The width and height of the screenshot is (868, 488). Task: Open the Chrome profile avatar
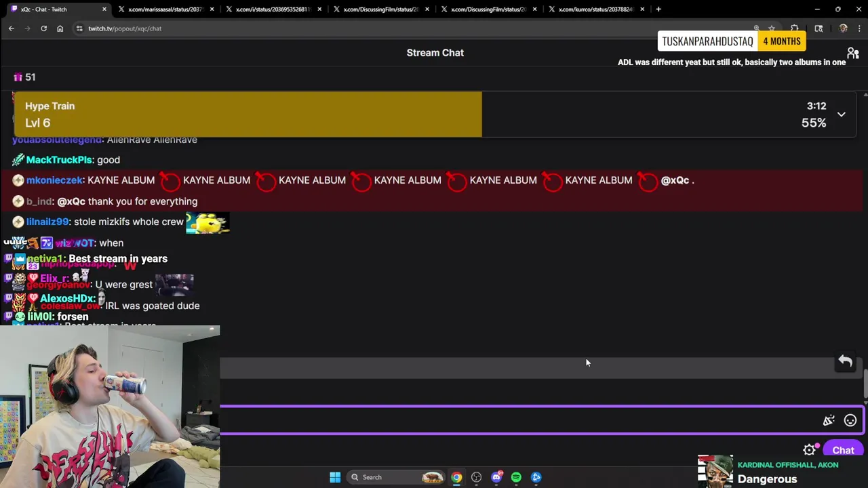pos(843,28)
